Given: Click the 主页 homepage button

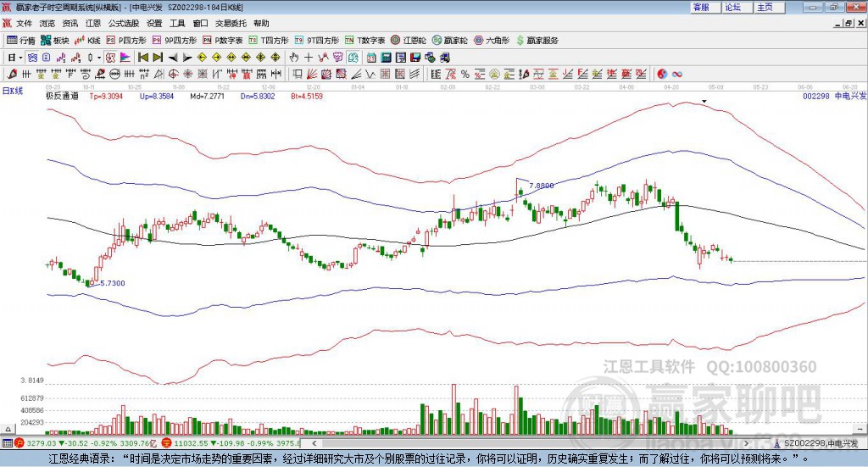Looking at the screenshot, I should pyautogui.click(x=770, y=7).
